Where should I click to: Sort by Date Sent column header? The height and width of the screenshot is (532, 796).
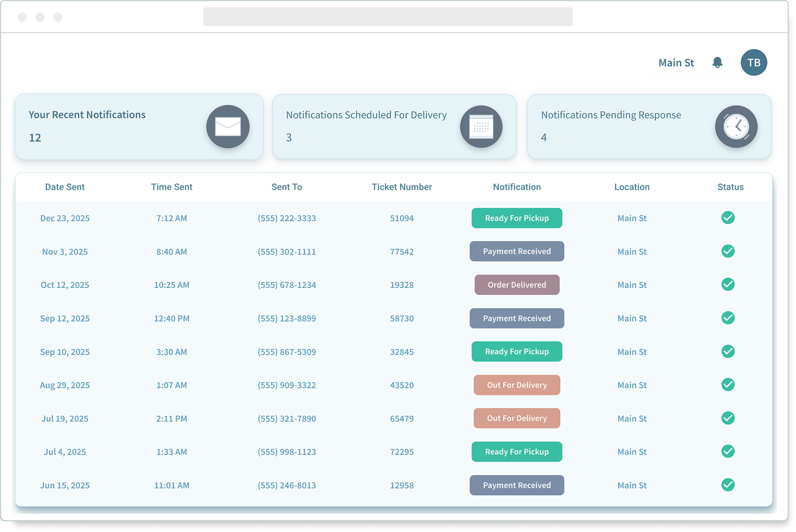65,187
